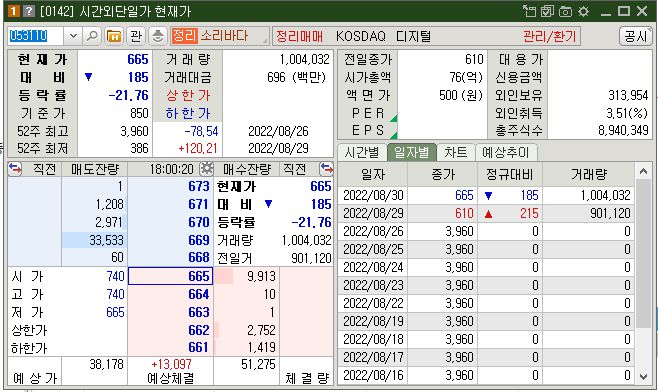Capture the window with the camera icon
658x392 pixels.
[x=565, y=11]
